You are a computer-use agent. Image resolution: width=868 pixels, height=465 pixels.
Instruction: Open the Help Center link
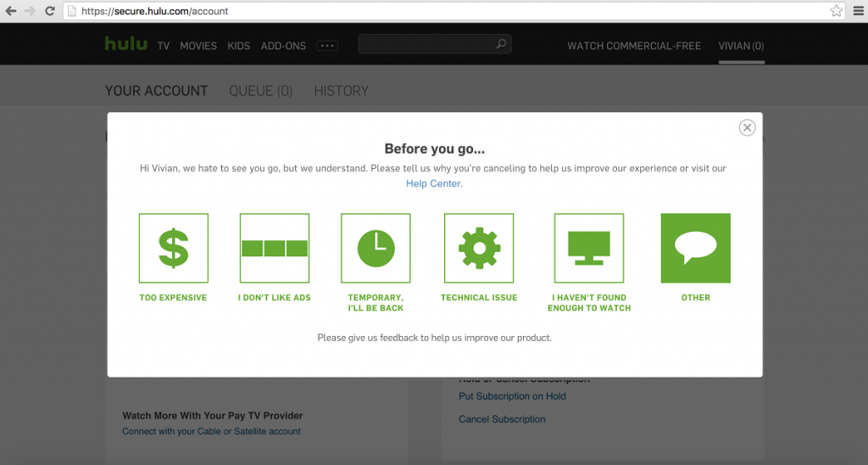coord(433,183)
